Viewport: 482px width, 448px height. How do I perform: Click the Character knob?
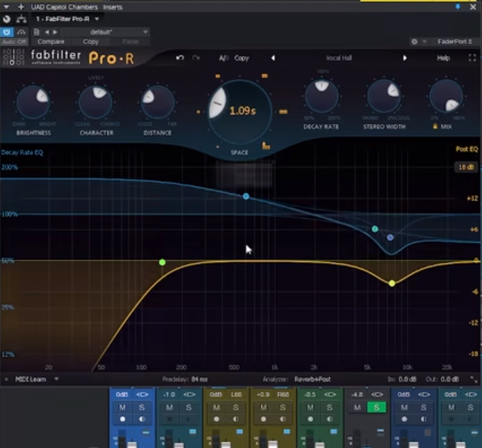click(x=96, y=103)
